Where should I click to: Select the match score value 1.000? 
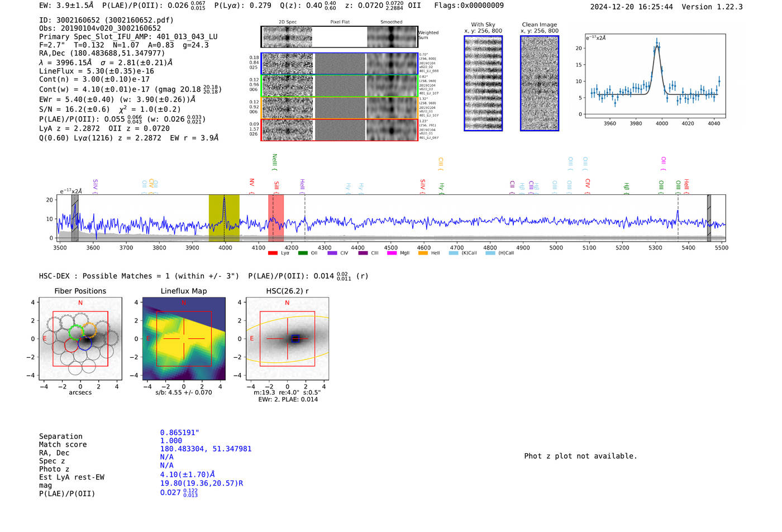click(171, 440)
